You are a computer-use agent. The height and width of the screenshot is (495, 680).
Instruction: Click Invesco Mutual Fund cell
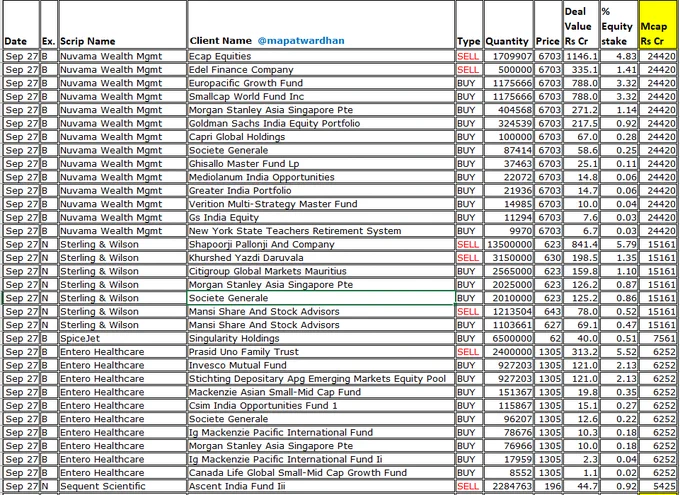tap(321, 365)
